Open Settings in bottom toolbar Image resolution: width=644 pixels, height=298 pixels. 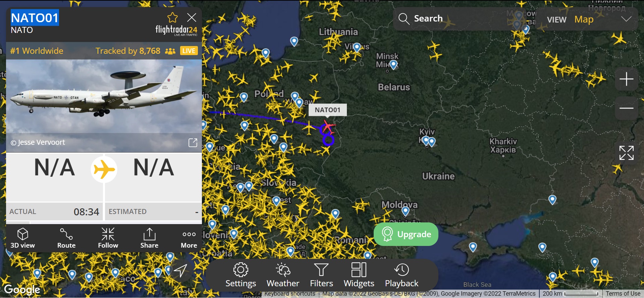pos(240,275)
